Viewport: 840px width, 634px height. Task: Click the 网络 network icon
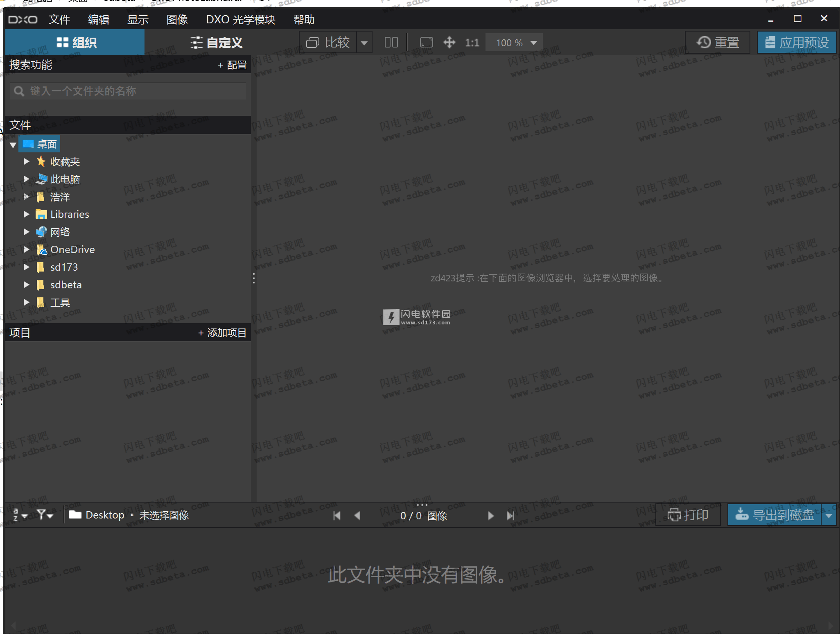click(x=41, y=232)
